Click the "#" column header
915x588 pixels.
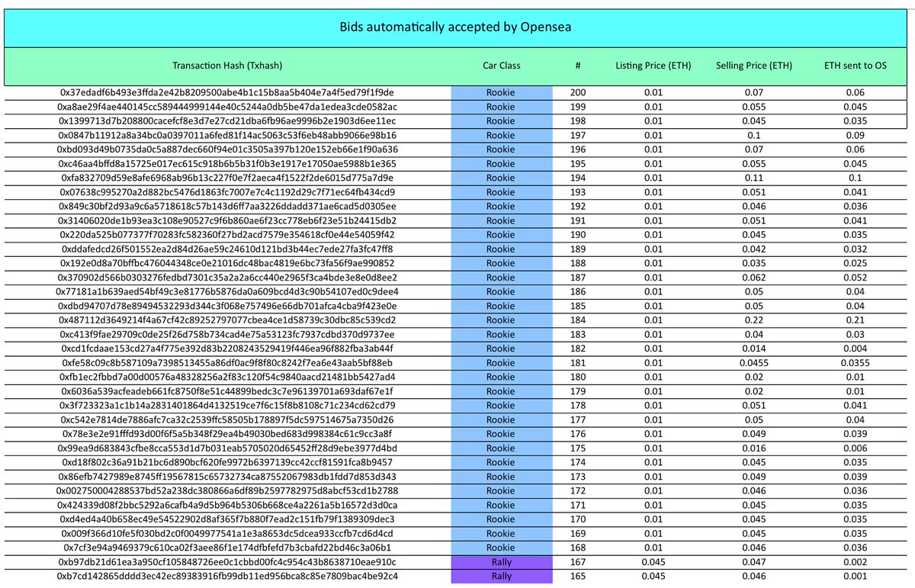(578, 66)
